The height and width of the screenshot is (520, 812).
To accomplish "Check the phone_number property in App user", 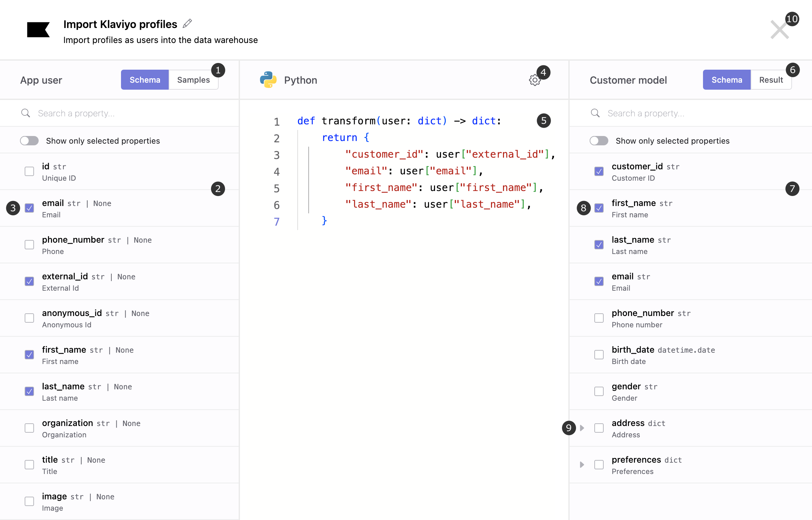I will [29, 245].
